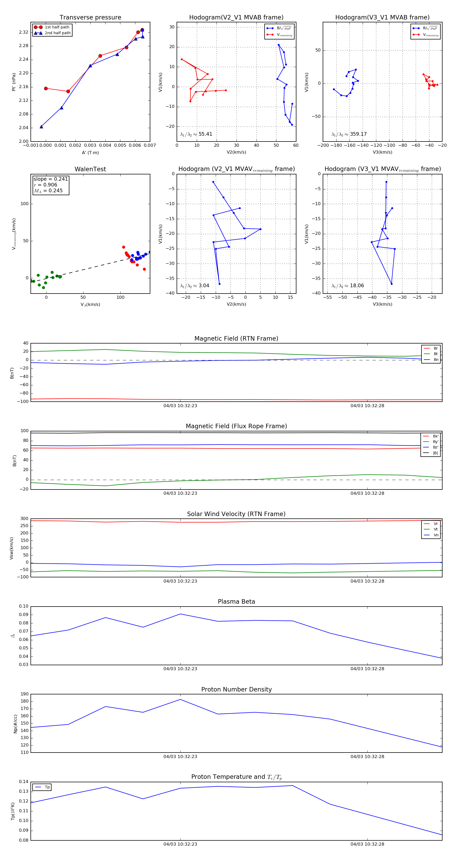Image resolution: width=473 pixels, height=868 pixels.
Task: Click the 'Tp(10^6 K)' y-axis label
Action: 13,811
